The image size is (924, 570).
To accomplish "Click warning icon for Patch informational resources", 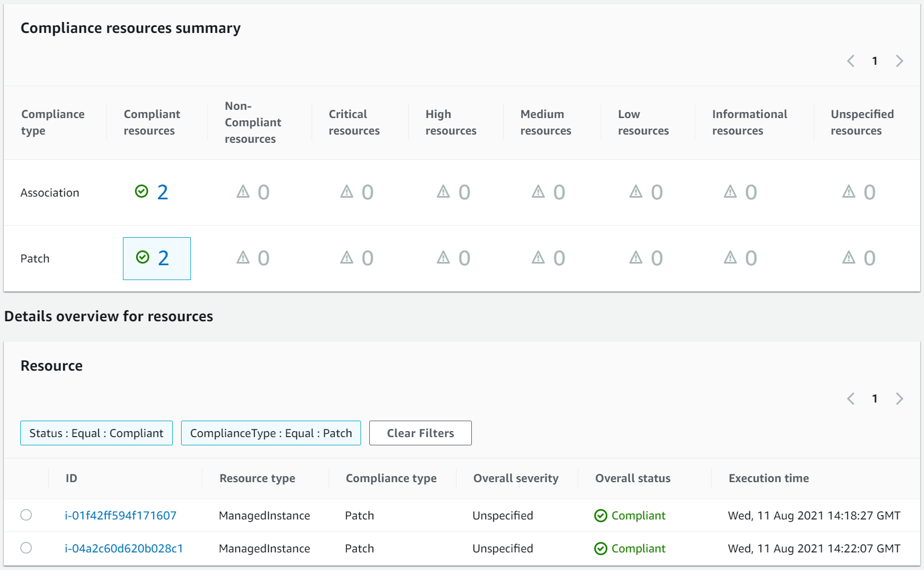I will point(730,257).
